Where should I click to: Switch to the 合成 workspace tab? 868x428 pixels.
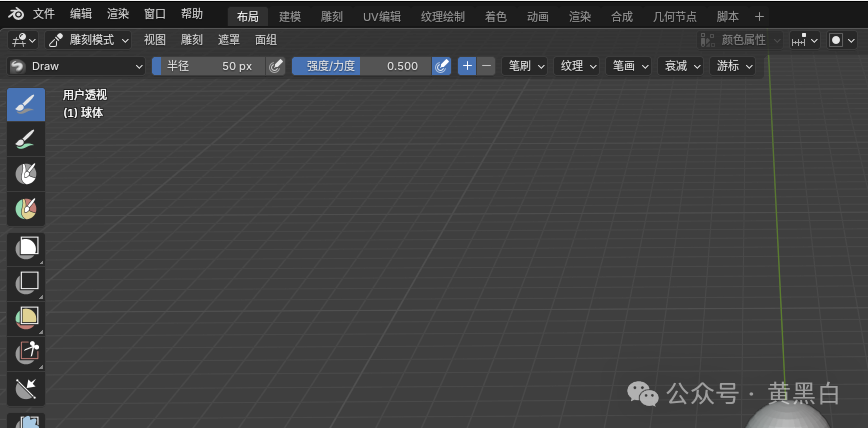coord(622,17)
